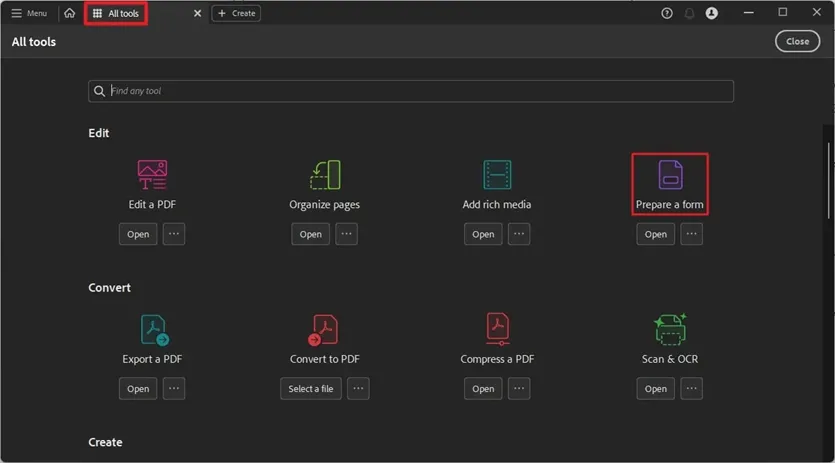Click the Compress a PDF label
Image resolution: width=835 pixels, height=463 pixels.
point(497,359)
